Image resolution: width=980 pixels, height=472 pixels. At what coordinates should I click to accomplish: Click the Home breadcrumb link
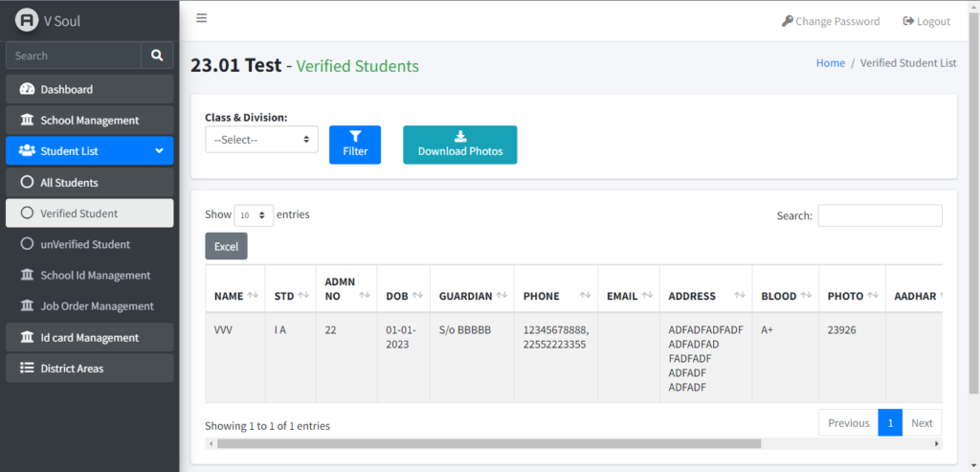[831, 63]
